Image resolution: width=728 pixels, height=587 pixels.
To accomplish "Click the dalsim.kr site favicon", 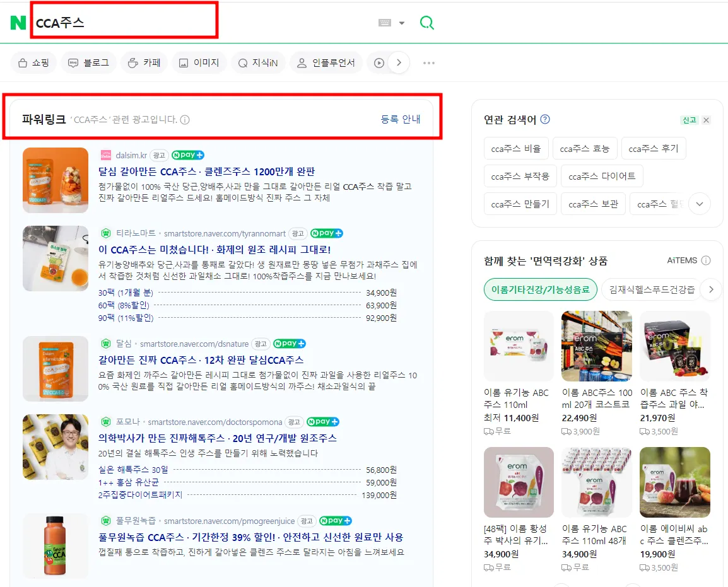I will [x=106, y=155].
